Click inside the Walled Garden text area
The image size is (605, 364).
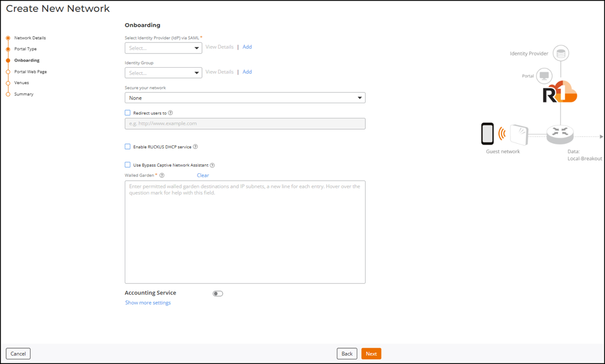tap(244, 237)
